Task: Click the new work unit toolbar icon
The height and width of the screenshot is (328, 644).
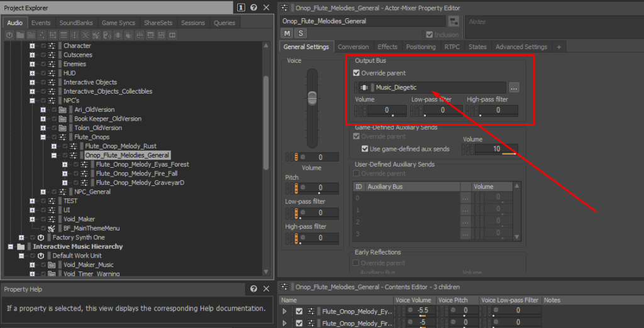Action: pyautogui.click(x=10, y=35)
